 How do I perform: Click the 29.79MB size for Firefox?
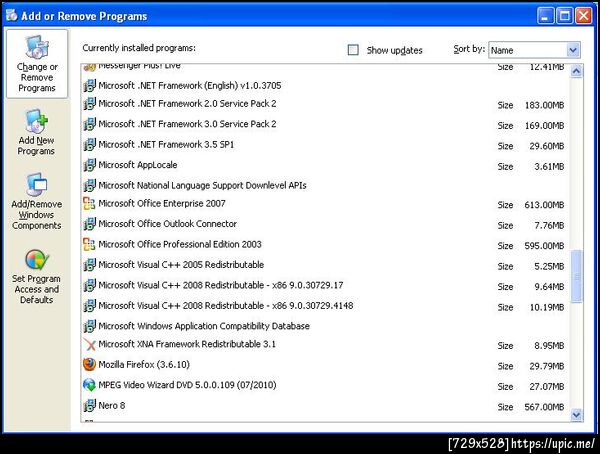pos(547,366)
